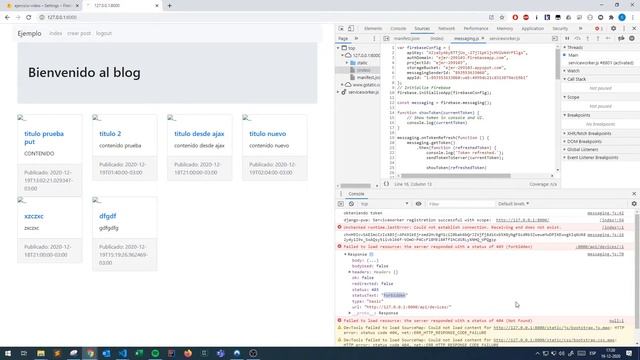
Task: Select manifest.json in the file tree
Action: [x=368, y=78]
